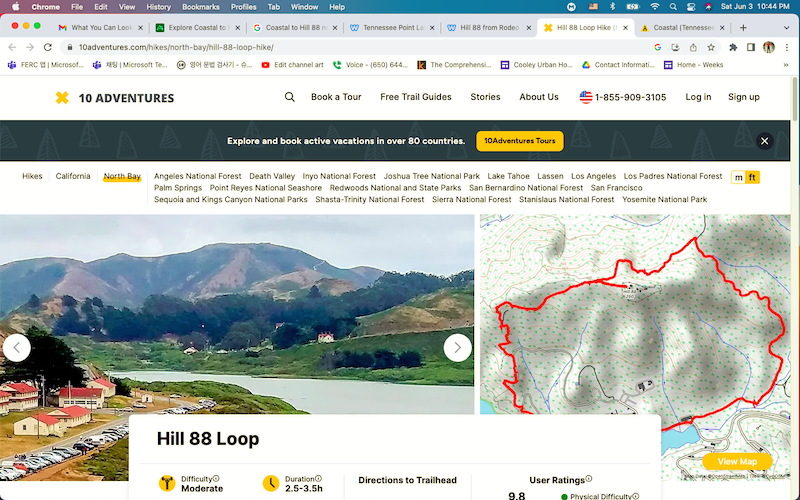This screenshot has width=800, height=500.
Task: Go to California breadcrumb
Action: [73, 176]
